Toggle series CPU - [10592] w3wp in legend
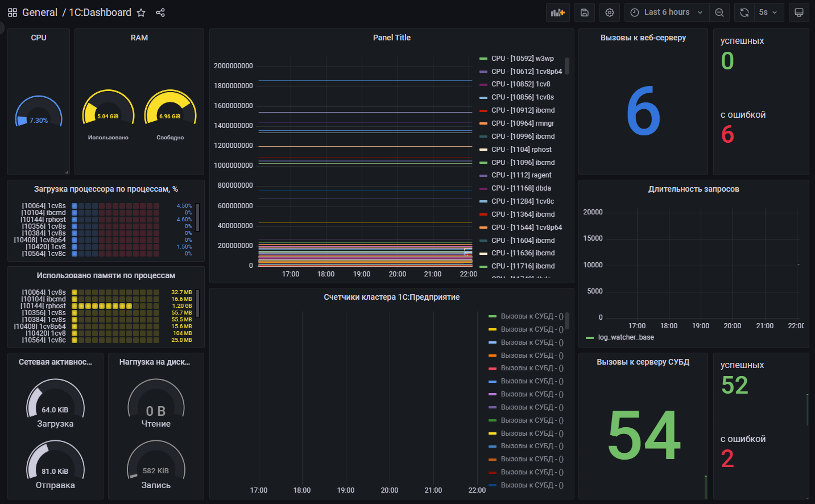The width and height of the screenshot is (815, 504). click(x=522, y=59)
